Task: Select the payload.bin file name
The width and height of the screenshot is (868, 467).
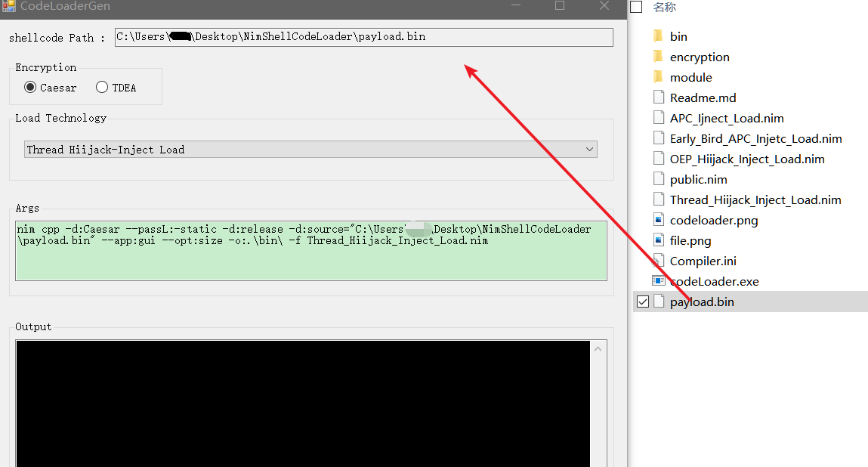Action: [x=701, y=302]
